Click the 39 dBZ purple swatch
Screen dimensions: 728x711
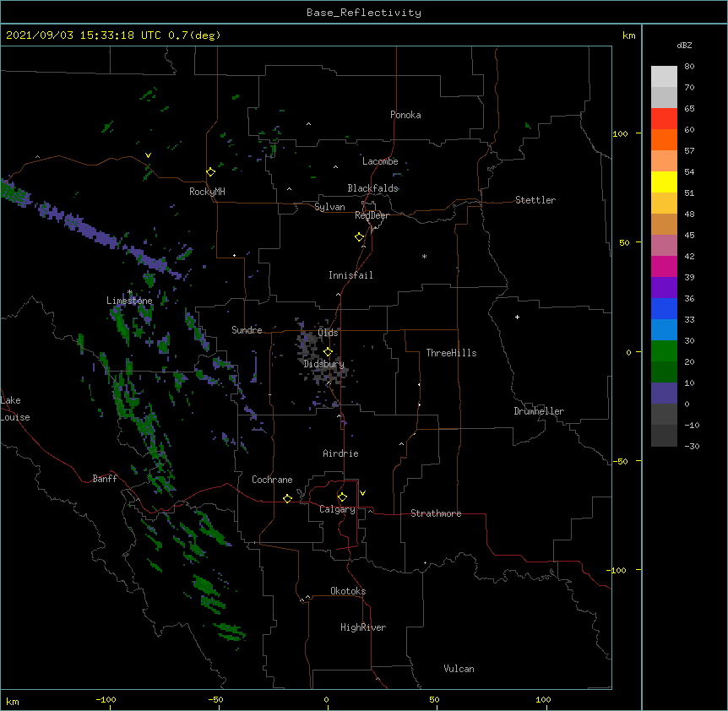tap(664, 287)
